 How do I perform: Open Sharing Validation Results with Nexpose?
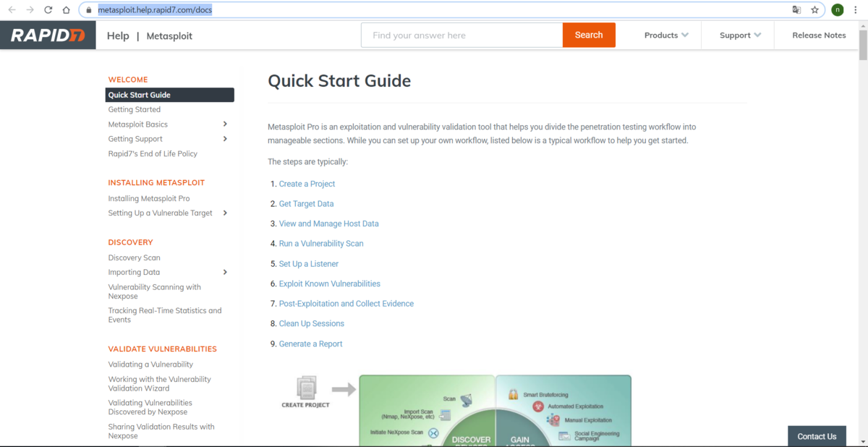click(x=161, y=431)
